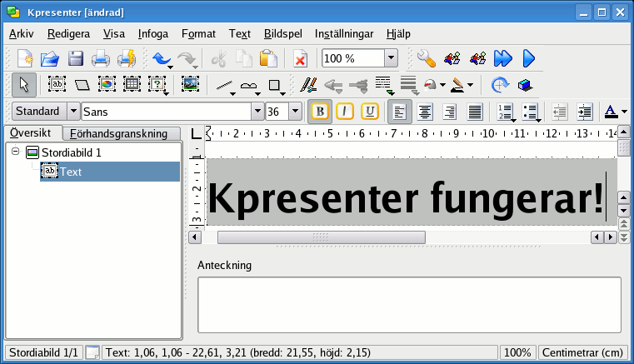Start slideshow with the play arrow icon
Viewport: 634px width, 364px height.
[528, 58]
